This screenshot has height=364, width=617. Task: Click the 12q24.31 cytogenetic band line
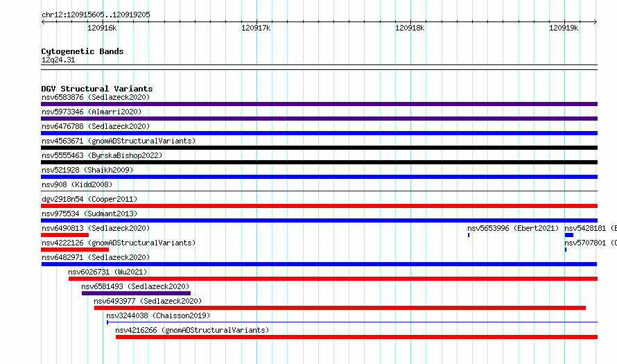319,67
